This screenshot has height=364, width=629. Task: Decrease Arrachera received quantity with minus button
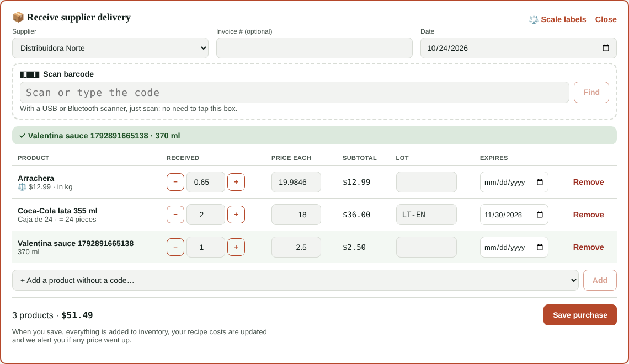click(175, 182)
